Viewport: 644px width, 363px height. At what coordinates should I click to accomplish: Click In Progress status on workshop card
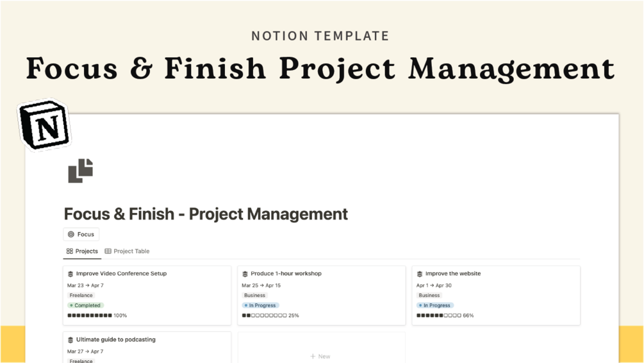click(x=260, y=305)
